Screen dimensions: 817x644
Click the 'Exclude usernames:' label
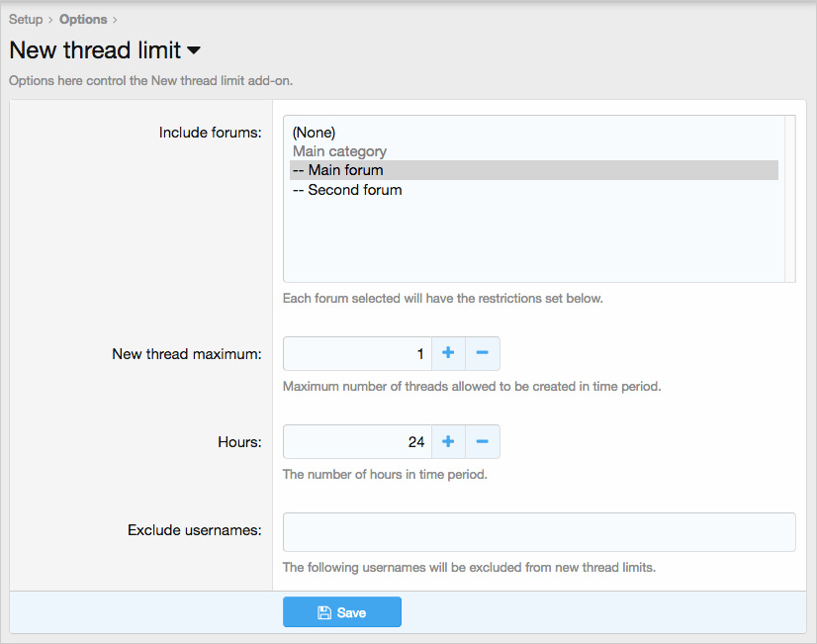point(194,530)
